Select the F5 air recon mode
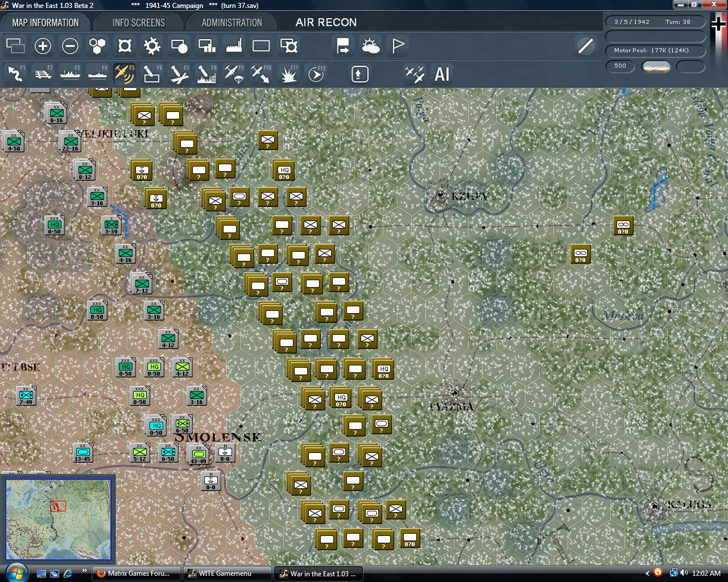Image resolution: width=728 pixels, height=582 pixels. [125, 74]
